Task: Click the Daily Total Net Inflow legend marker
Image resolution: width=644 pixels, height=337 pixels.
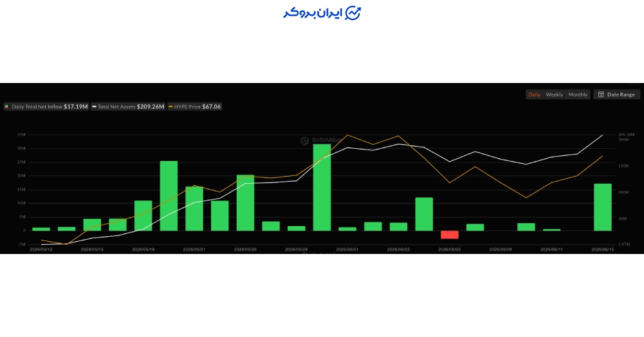Action: pos(6,107)
